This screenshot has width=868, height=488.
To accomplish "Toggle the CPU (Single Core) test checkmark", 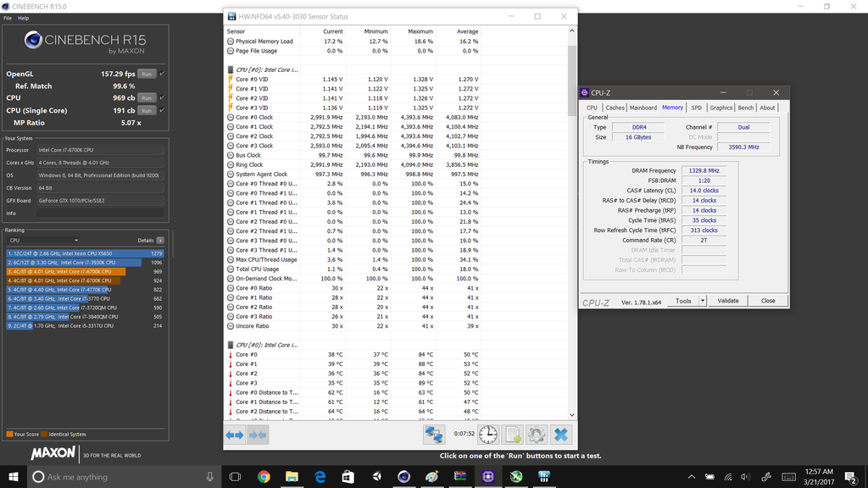I will 162,110.
